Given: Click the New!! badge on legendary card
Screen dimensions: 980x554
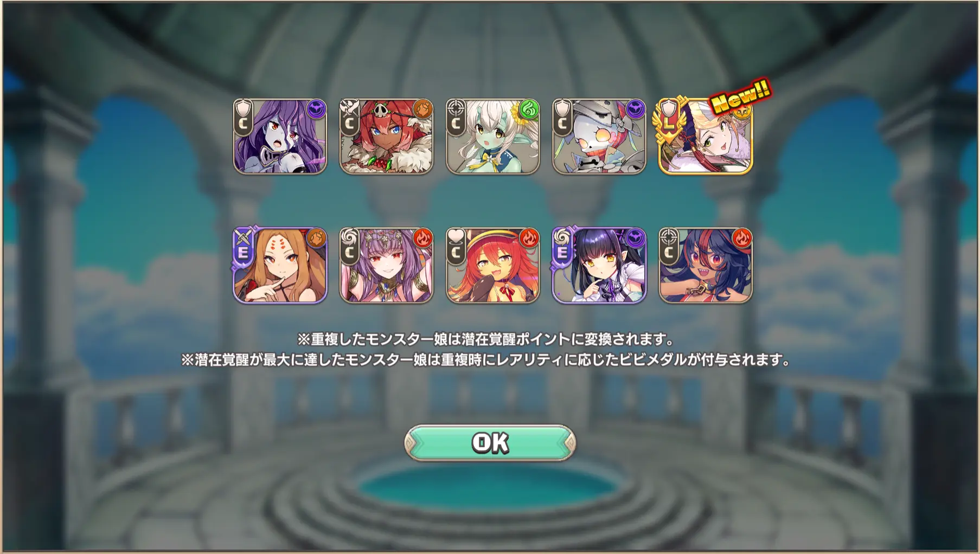Looking at the screenshot, I should coord(741,96).
